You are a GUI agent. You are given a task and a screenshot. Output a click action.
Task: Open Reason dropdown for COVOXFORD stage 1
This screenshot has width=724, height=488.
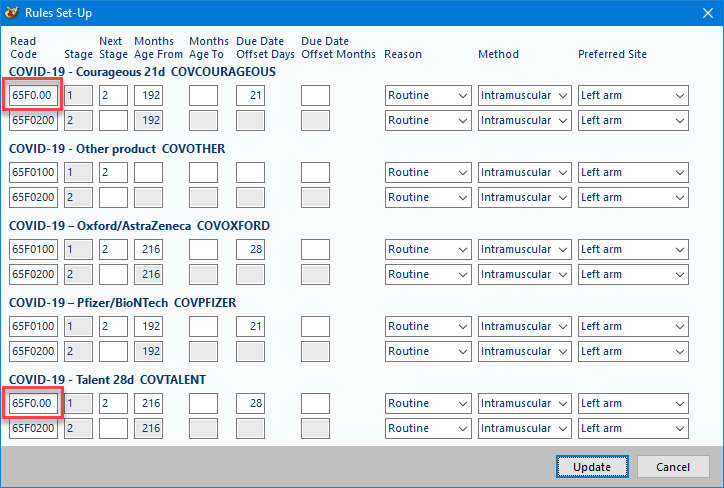click(x=428, y=250)
